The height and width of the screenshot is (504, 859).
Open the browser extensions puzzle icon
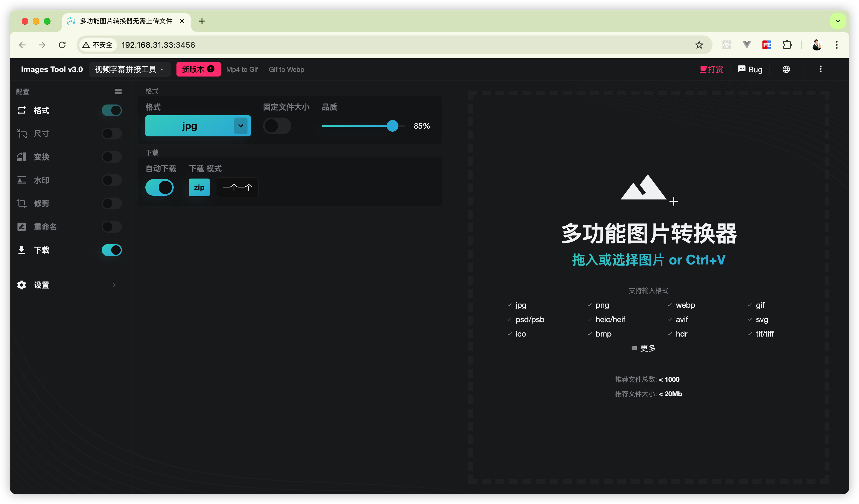coord(787,45)
